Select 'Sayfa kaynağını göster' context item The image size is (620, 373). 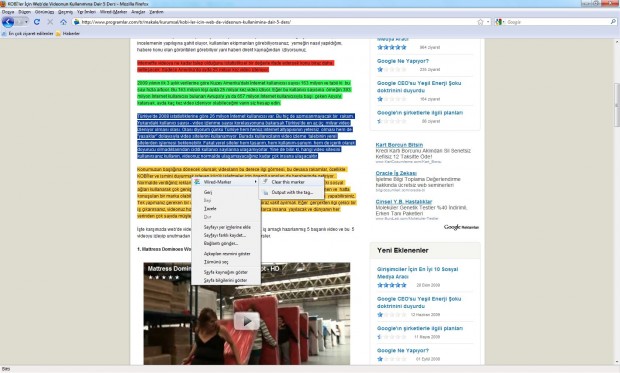(x=226, y=272)
